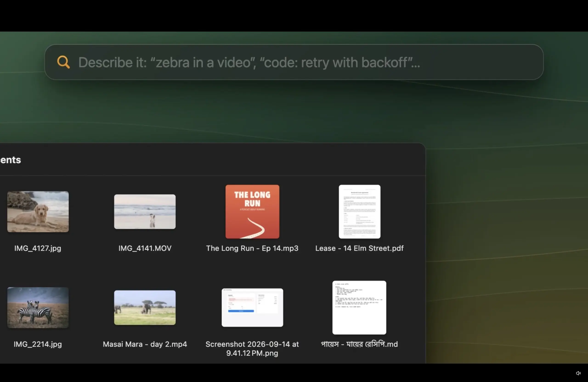Click the file name 'IMG_4141.MOV'

tap(145, 248)
